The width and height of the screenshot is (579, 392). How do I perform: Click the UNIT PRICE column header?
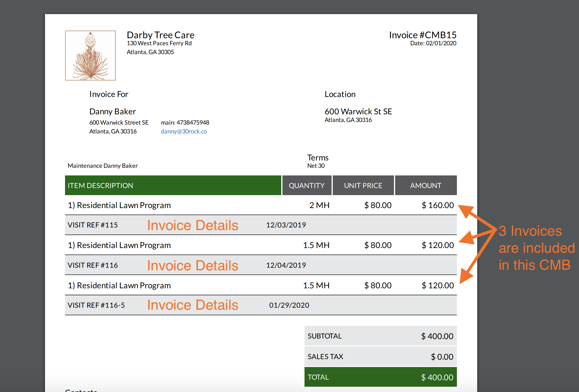click(363, 185)
